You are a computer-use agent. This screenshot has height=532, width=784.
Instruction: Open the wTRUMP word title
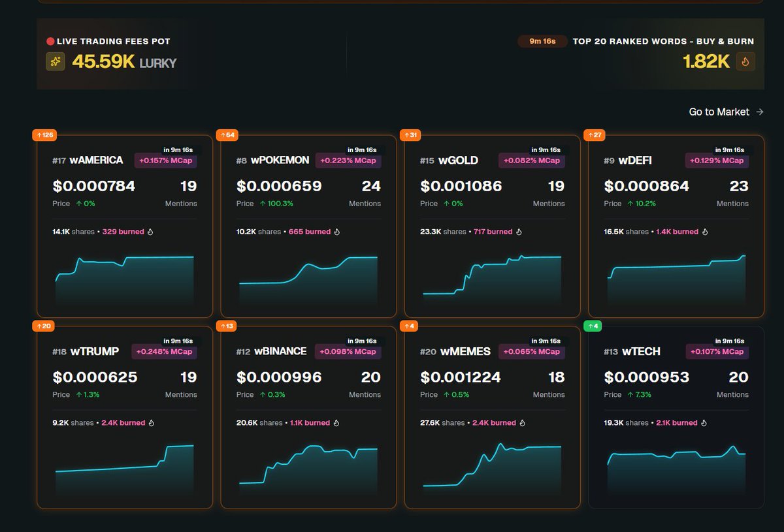(94, 351)
